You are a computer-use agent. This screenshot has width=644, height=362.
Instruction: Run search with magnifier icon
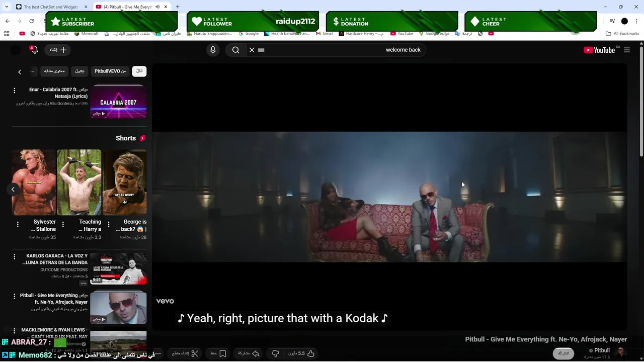point(235,50)
